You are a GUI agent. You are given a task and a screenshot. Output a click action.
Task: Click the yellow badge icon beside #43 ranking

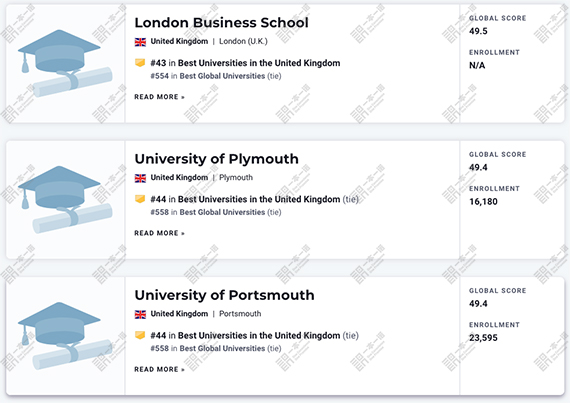[140, 63]
